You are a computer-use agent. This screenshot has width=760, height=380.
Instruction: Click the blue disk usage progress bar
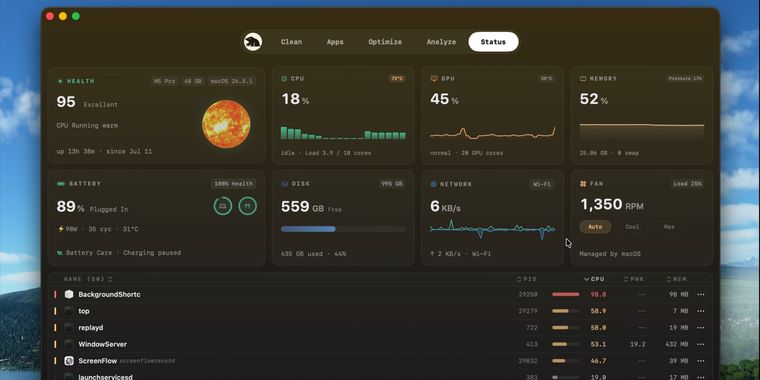(343, 229)
